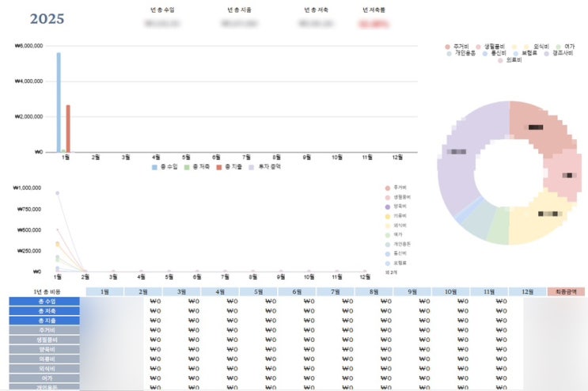Click 양육비 entry in line chart legend
This screenshot has height=391, width=588.
tap(396, 207)
